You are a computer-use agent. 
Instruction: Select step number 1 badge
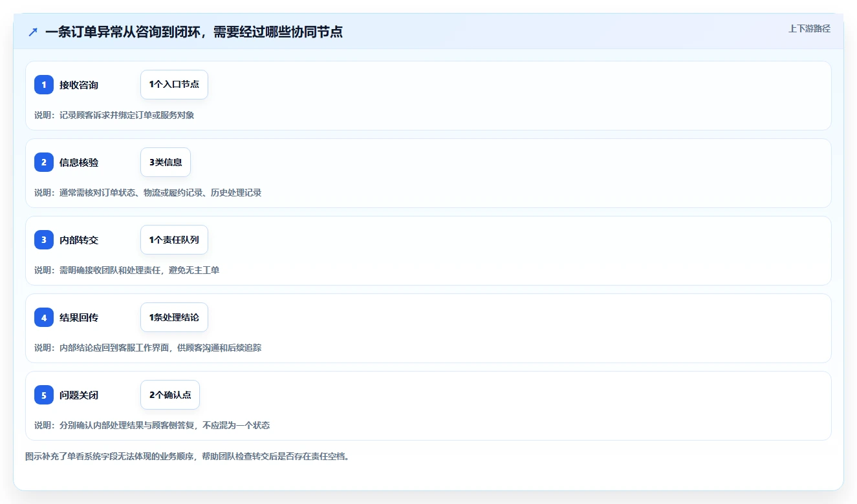pos(44,85)
